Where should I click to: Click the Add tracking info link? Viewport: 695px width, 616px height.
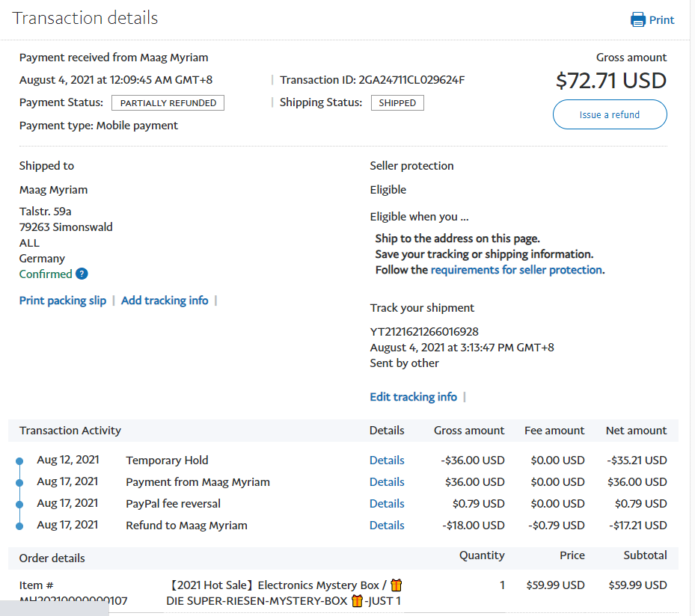coord(165,301)
